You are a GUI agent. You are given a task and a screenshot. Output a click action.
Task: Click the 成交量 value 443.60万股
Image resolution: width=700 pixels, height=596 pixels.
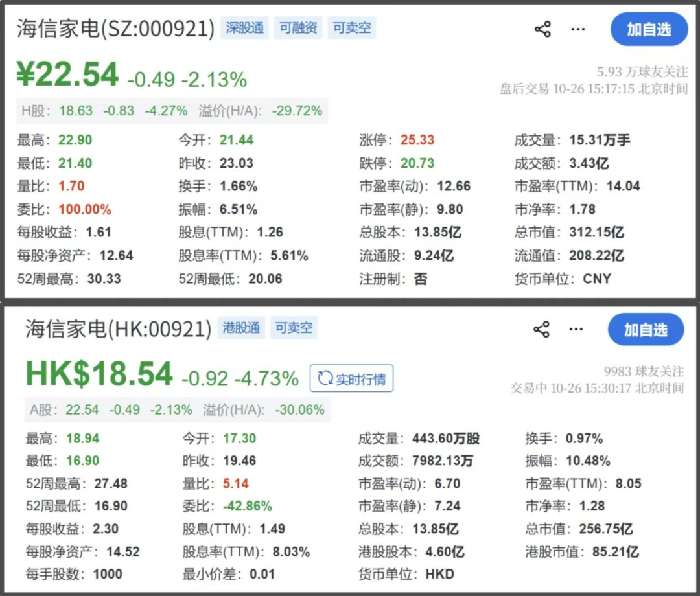[445, 439]
